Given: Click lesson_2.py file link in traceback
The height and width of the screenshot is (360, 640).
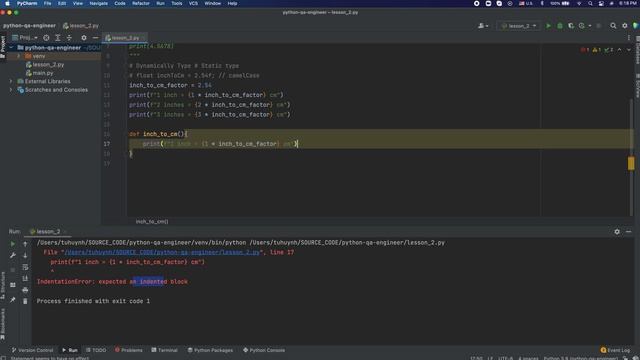Looking at the screenshot, I should [x=162, y=252].
